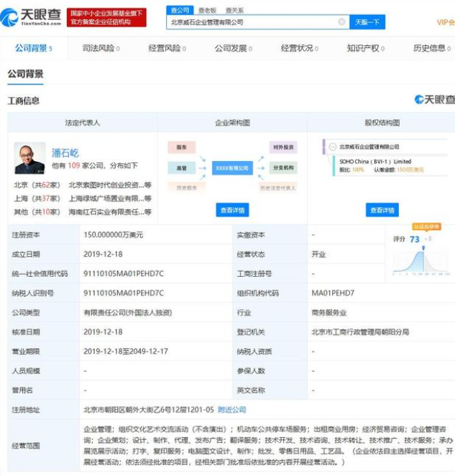
Task: Collapse the 北京威石企业管理有限公司 equity tree node
Action: tap(333, 147)
